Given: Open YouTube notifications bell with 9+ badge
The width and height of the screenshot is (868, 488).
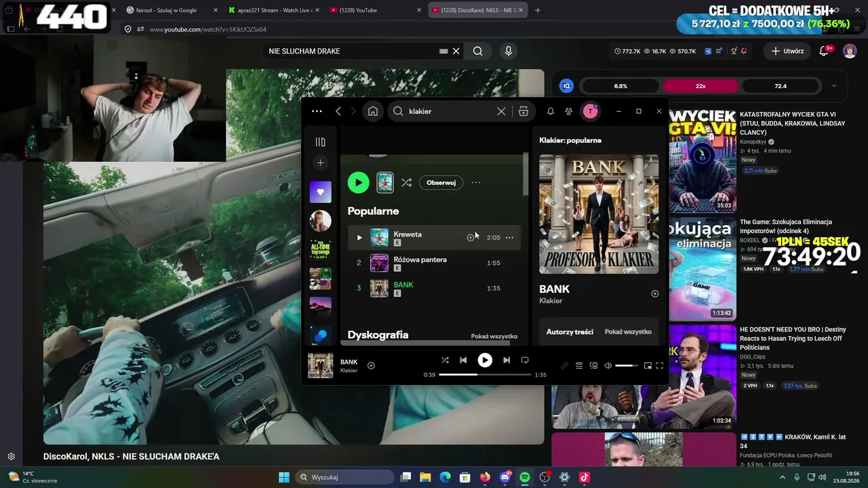Looking at the screenshot, I should (825, 51).
